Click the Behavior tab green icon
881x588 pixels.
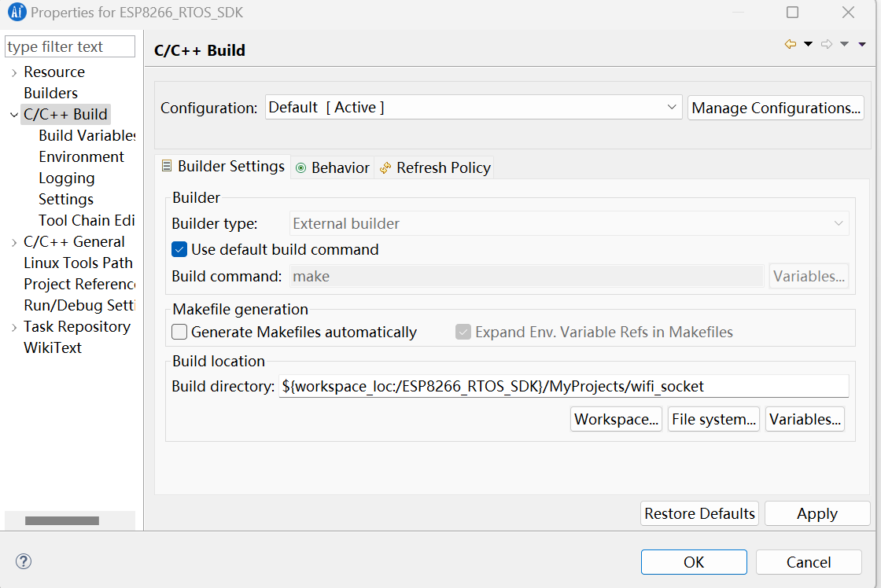[301, 168]
